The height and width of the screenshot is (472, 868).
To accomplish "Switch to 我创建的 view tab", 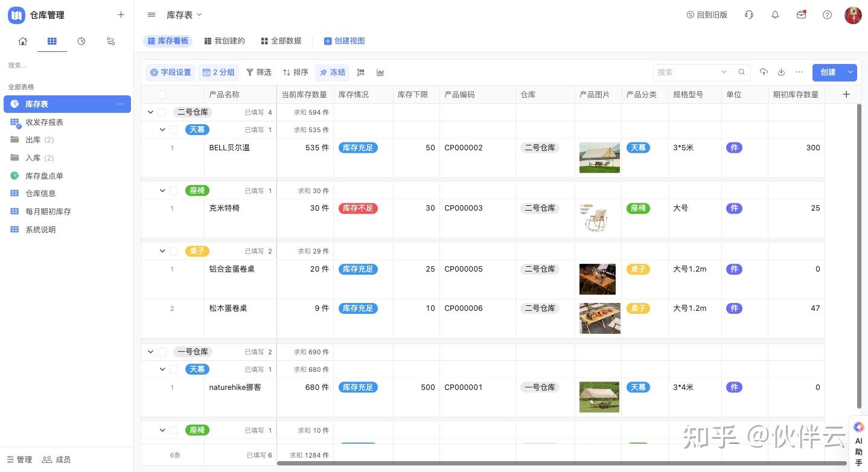I will pyautogui.click(x=225, y=41).
